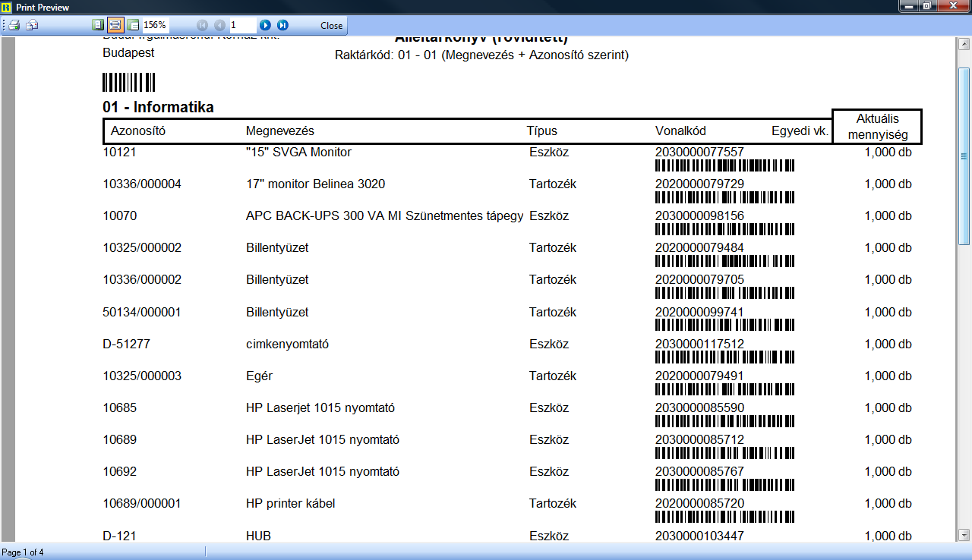Click the Egyedi vk. column header
972x560 pixels.
[x=800, y=131]
